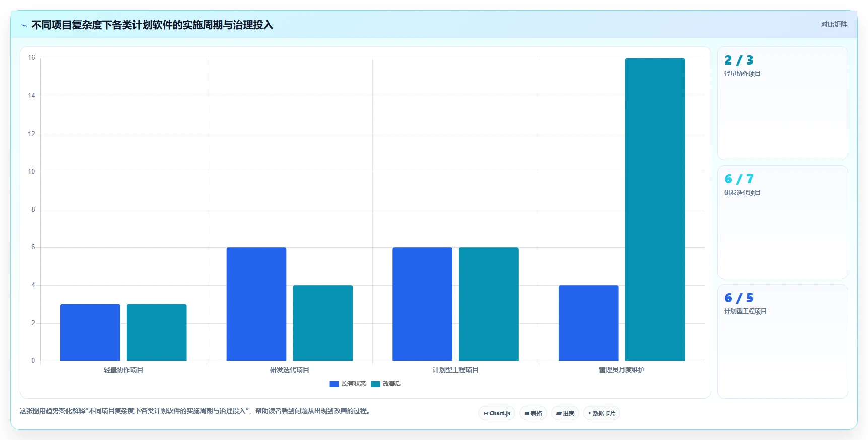This screenshot has height=440, width=868.
Task: Click the blue bar for 管理员月度维护
Action: pyautogui.click(x=588, y=323)
